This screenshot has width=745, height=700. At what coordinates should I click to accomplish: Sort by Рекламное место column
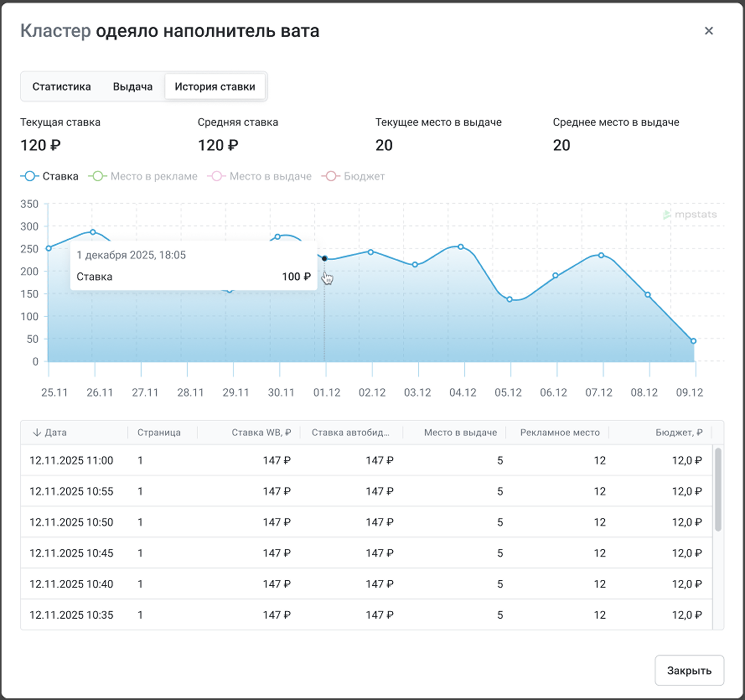[x=559, y=433]
